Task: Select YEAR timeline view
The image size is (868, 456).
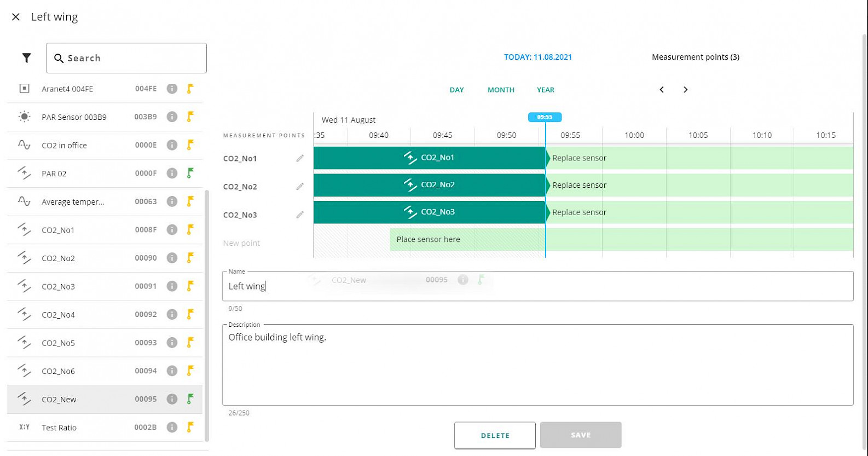Action: click(x=545, y=90)
